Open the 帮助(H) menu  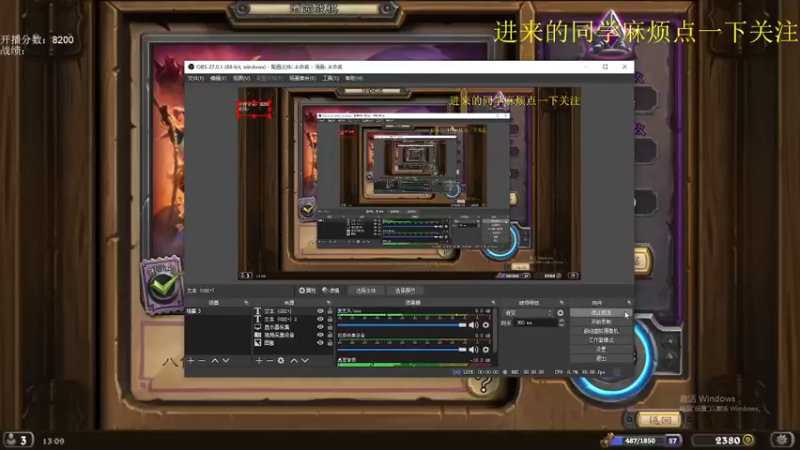[x=354, y=78]
